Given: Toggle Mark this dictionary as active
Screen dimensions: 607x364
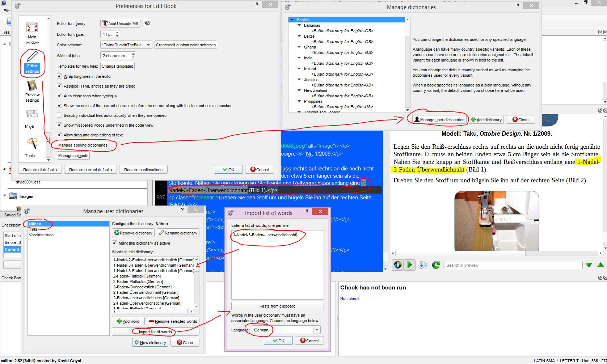Looking at the screenshot, I should pyautogui.click(x=114, y=243).
